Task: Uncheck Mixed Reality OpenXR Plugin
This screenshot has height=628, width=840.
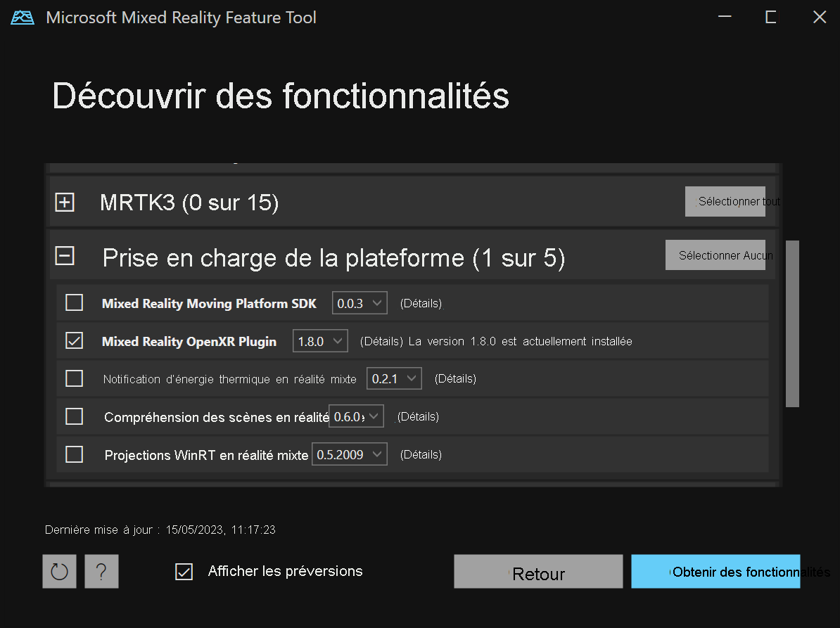Action: tap(74, 340)
